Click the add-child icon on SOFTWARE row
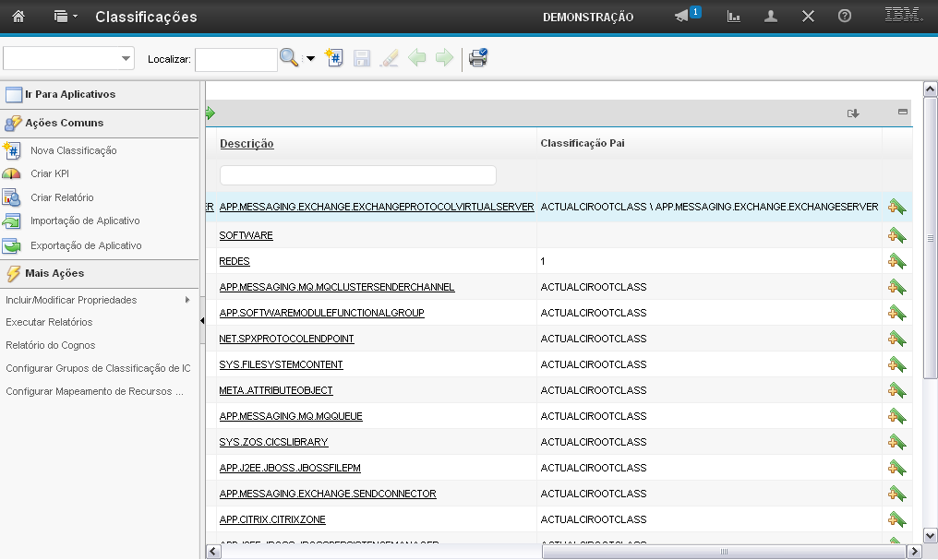 [x=896, y=235]
